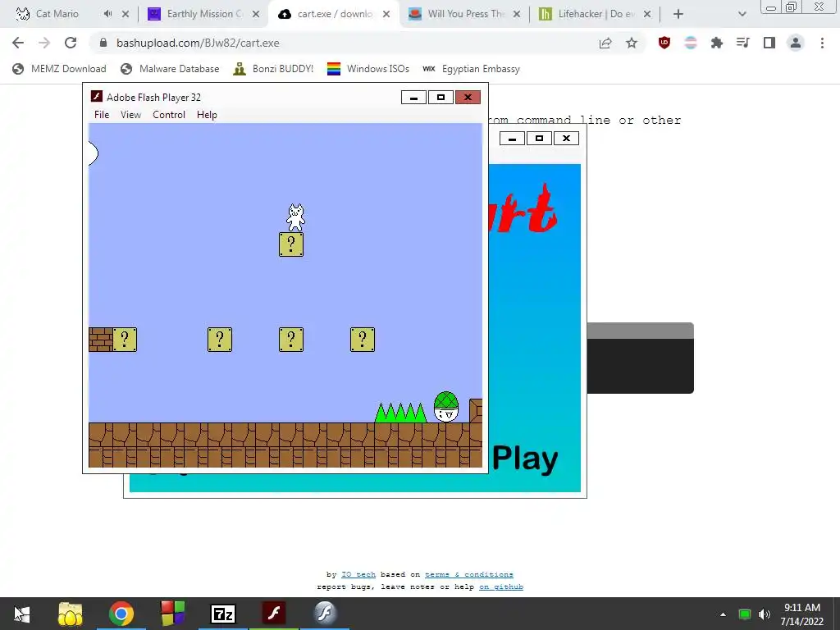This screenshot has width=840, height=630.
Task: Open the silver Flash projector taskbar icon
Action: click(325, 614)
